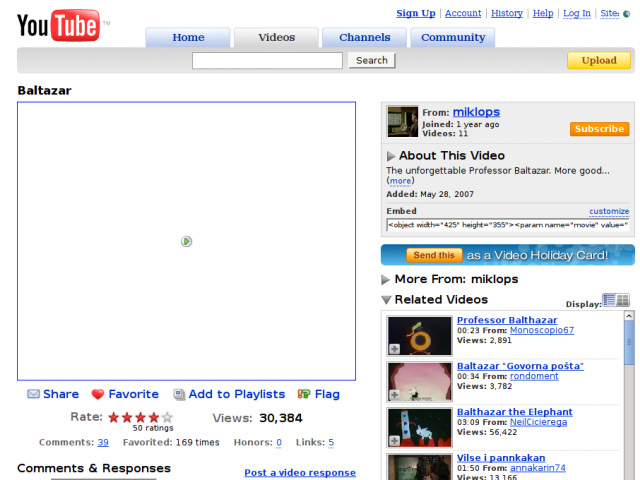
Task: Click the Balthazar the Elephant thumbnail
Action: 420,427
